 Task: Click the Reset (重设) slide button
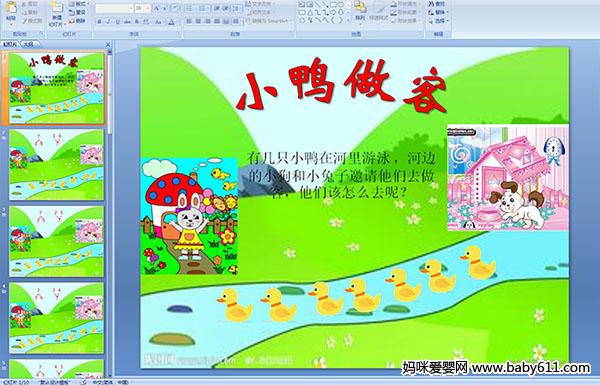[78, 13]
